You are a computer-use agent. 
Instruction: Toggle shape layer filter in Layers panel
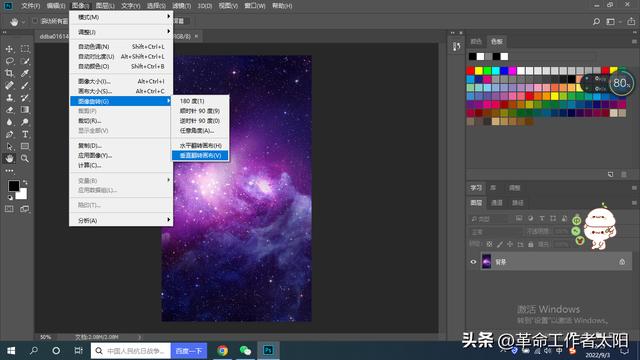[x=553, y=219]
